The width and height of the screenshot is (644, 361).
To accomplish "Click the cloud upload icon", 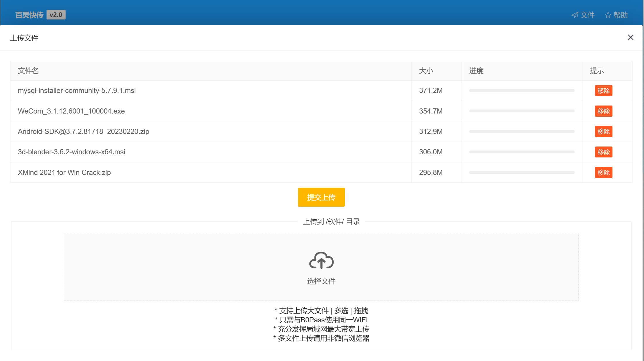I will (321, 260).
